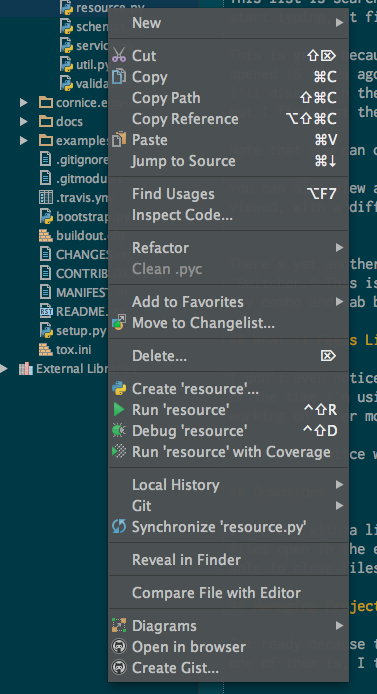Viewport: 377px width, 694px height.
Task: Select tox.ini in the project tree
Action: (x=74, y=350)
